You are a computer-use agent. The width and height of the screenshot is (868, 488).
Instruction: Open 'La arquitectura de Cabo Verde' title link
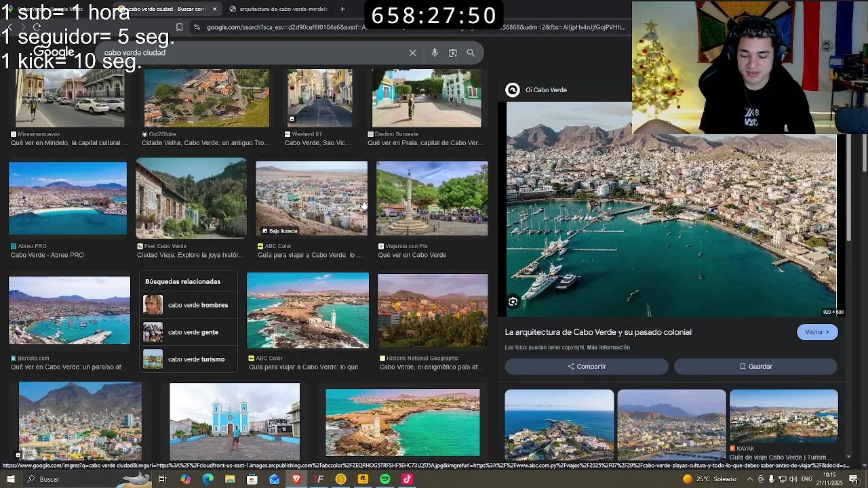click(x=598, y=332)
